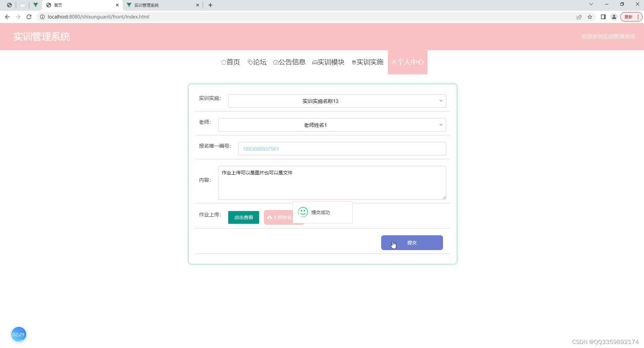Expand the 老师 dropdown
The height and width of the screenshot is (348, 644).
pos(332,125)
